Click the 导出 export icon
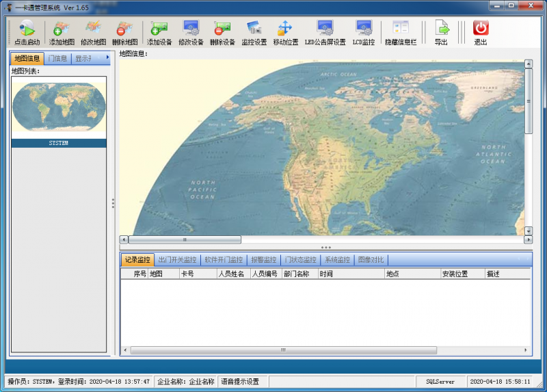Viewport: 547px width, 392px height. 441,33
